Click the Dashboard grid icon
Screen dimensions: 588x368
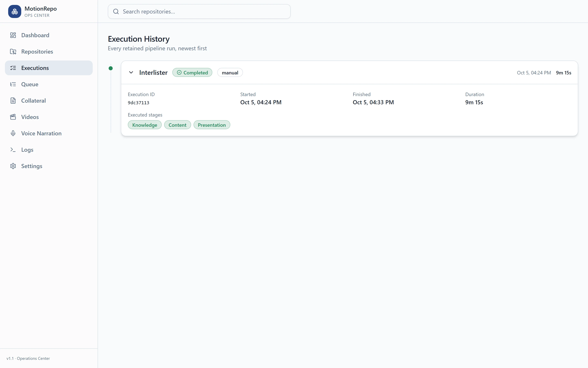(13, 35)
